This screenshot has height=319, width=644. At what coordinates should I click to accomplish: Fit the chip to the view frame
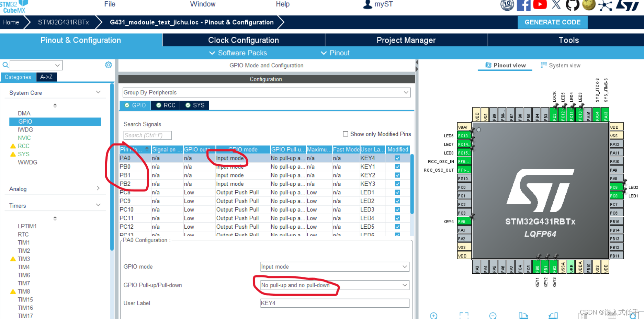(464, 316)
